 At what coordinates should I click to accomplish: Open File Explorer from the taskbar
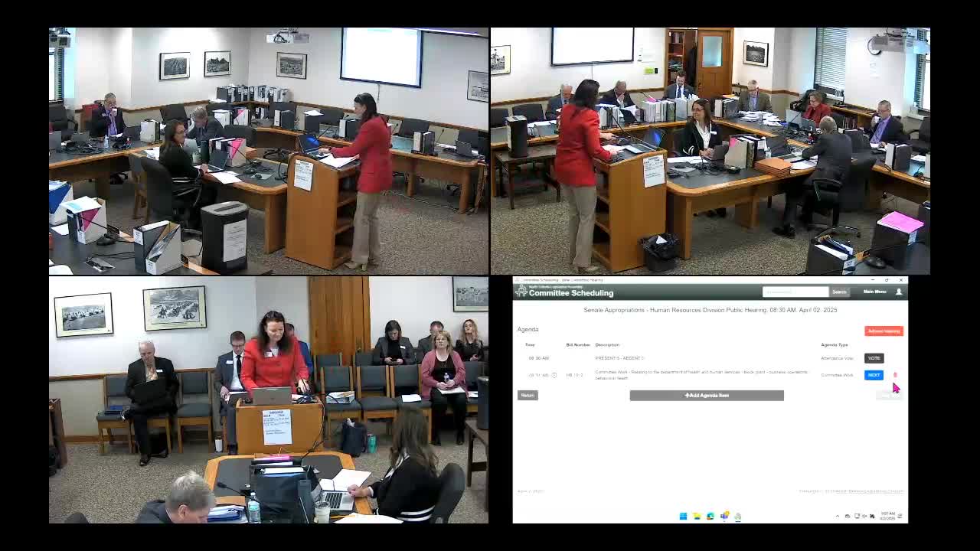[697, 516]
